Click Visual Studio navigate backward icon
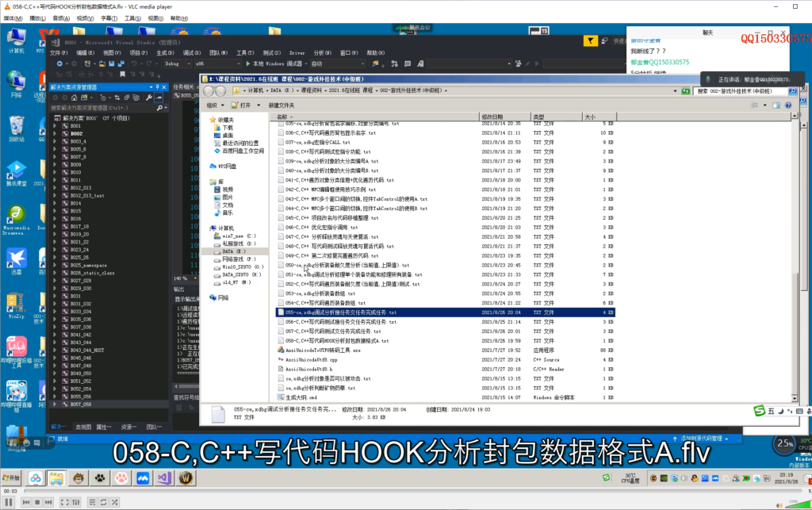The height and width of the screenshot is (510, 812). tap(59, 63)
